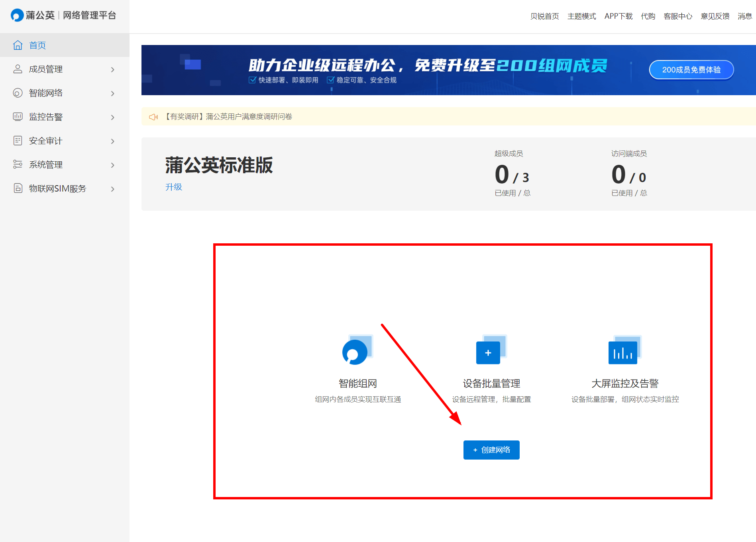This screenshot has width=756, height=542.
Task: Expand the 安全审计 chevron
Action: (113, 141)
